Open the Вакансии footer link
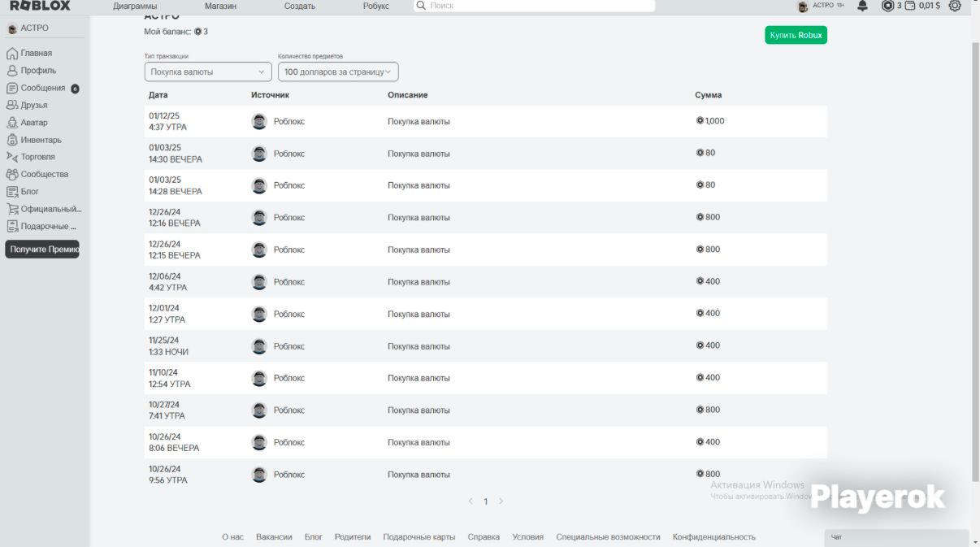 274,537
